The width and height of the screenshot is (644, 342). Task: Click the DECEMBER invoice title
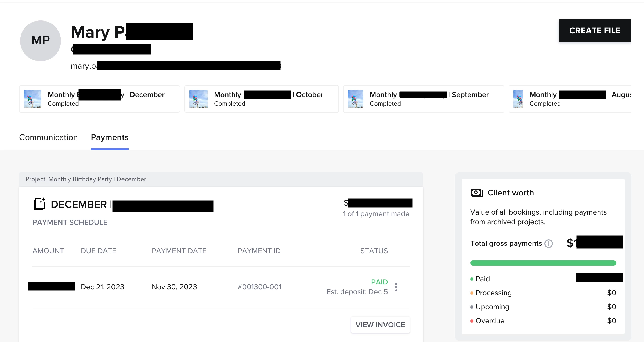79,205
